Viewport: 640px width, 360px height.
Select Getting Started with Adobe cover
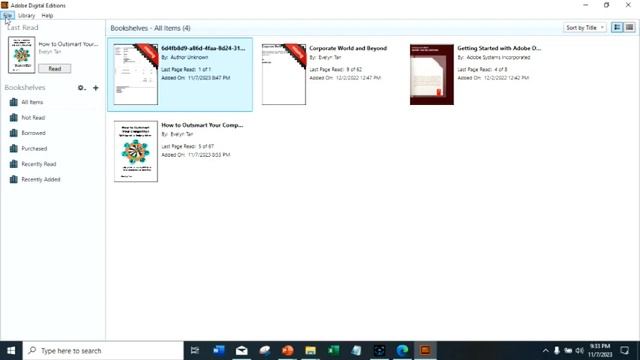click(x=432, y=74)
